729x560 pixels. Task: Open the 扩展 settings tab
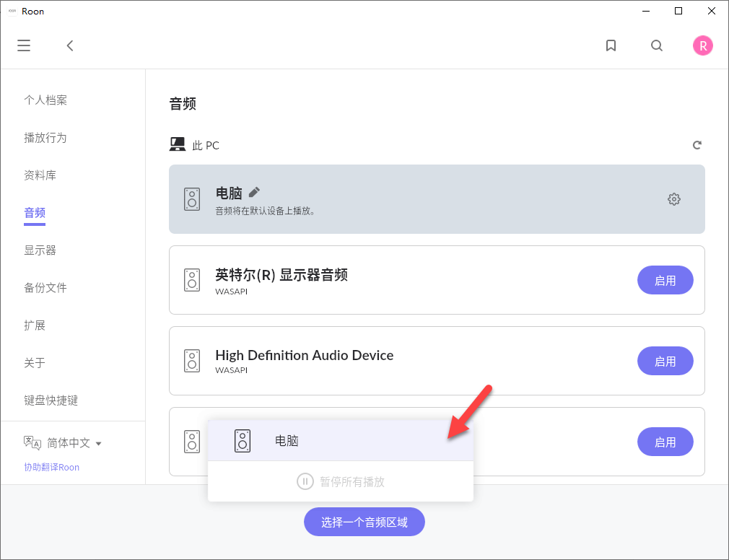coord(35,325)
